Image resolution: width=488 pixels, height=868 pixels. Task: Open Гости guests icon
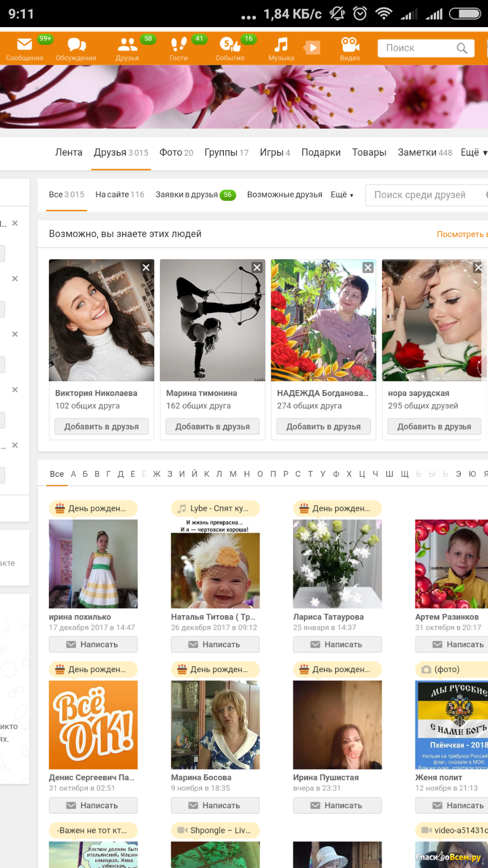pos(178,48)
